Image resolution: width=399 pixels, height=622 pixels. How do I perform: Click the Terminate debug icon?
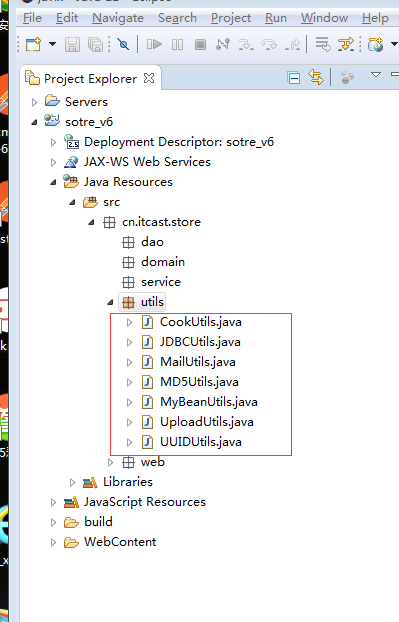200,44
